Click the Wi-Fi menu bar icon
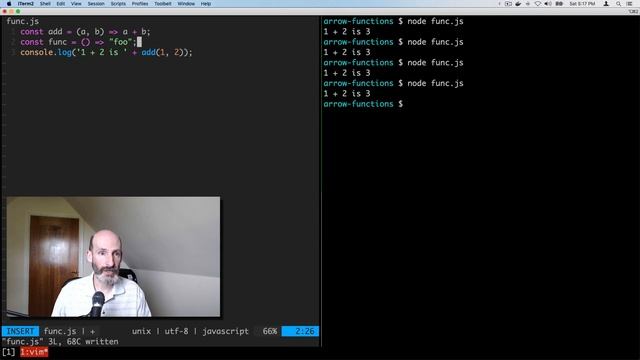 pyautogui.click(x=538, y=4)
